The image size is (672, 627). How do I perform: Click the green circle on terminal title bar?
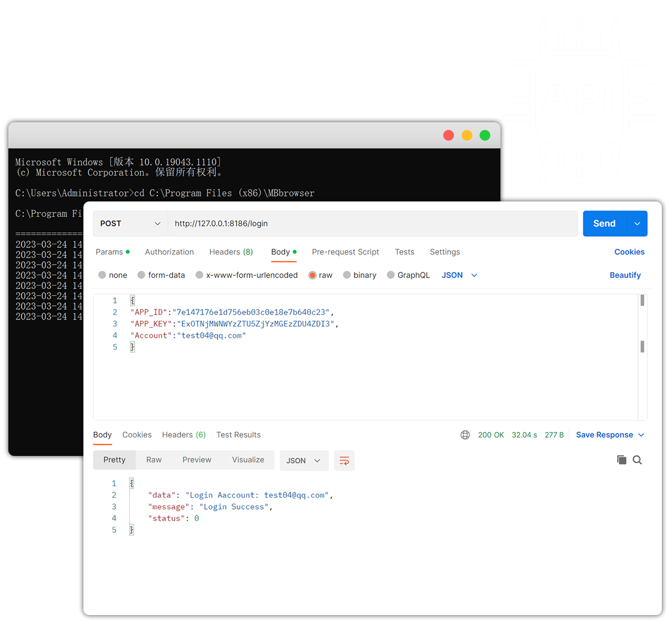coord(485,135)
